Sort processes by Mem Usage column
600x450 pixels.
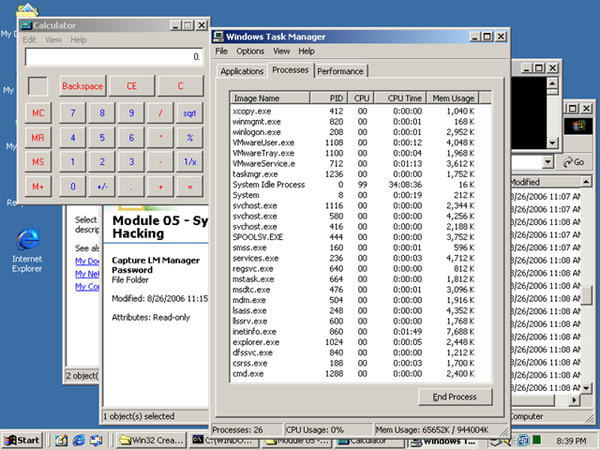point(453,98)
